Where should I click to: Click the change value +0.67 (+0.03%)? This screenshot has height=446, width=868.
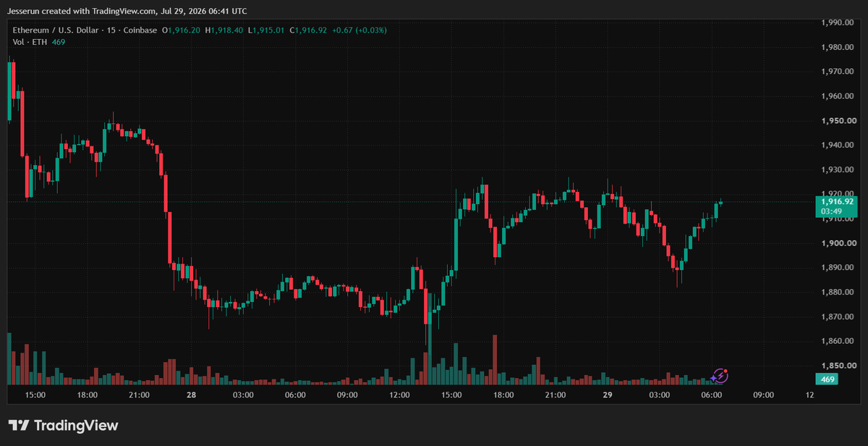[359, 30]
